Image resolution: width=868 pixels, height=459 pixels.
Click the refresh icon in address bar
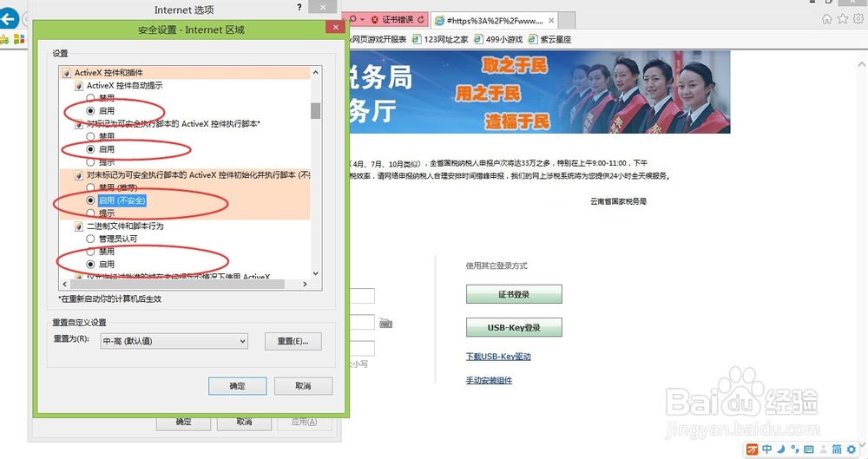coord(421,20)
